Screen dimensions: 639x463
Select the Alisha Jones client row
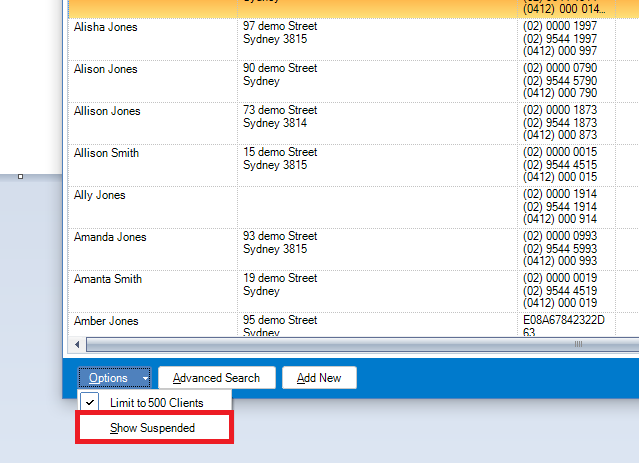(x=106, y=27)
